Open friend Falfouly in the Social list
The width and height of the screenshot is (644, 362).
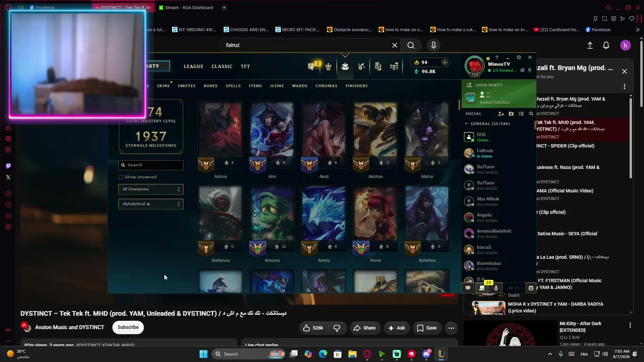tap(498, 153)
